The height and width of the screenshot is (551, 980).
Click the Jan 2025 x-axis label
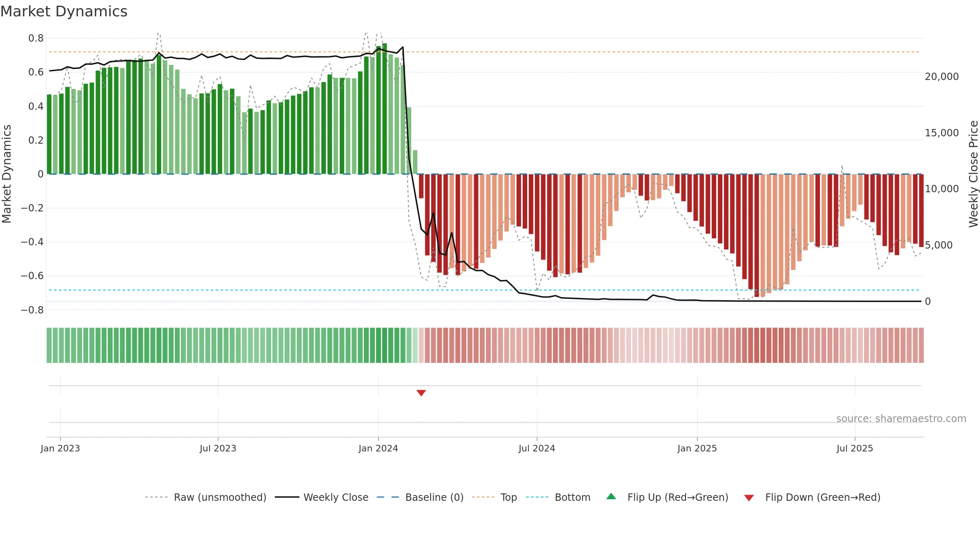tap(697, 448)
